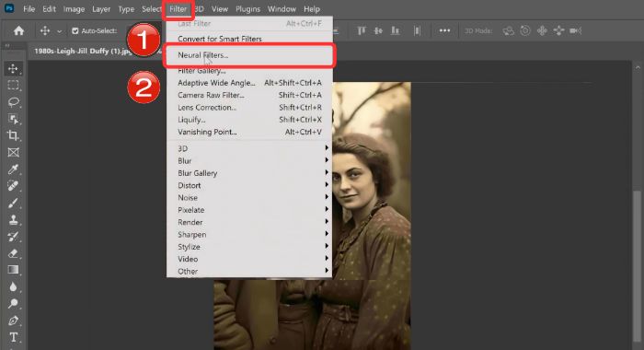Screen dimensions: 644x350
Task: Select the Brush tool
Action: 13,203
